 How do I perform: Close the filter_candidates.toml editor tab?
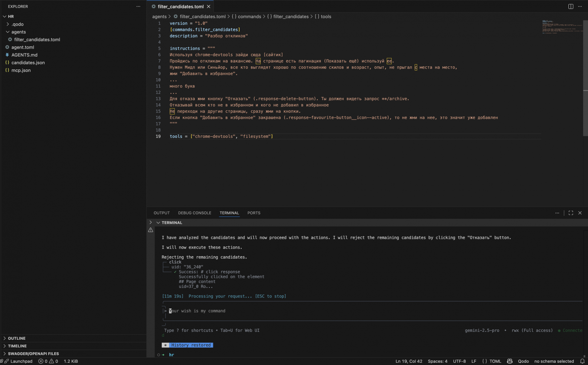click(208, 6)
